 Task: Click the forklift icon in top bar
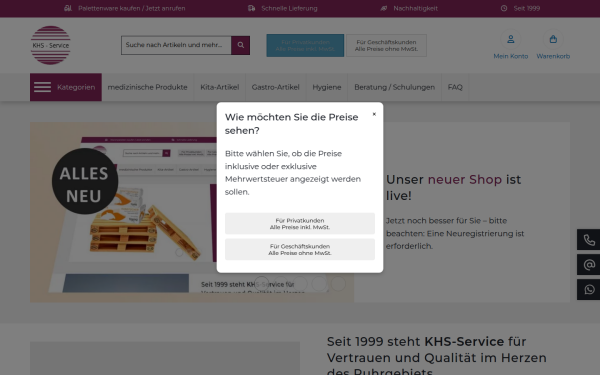[x=68, y=8]
